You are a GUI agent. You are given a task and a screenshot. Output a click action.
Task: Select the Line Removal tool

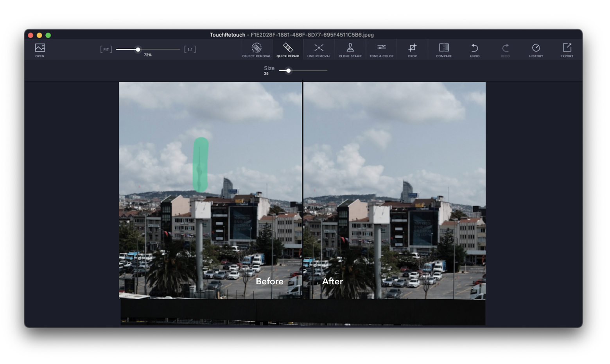[319, 50]
